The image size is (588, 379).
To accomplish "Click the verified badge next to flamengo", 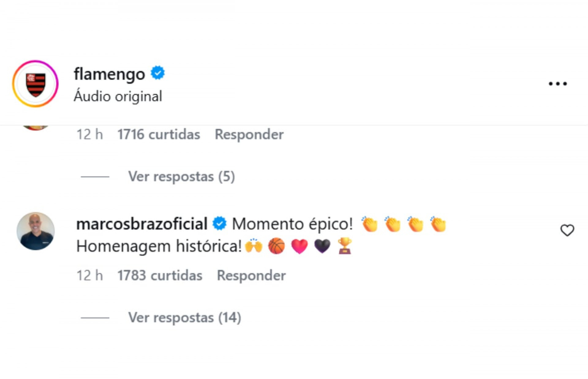I will [x=157, y=72].
